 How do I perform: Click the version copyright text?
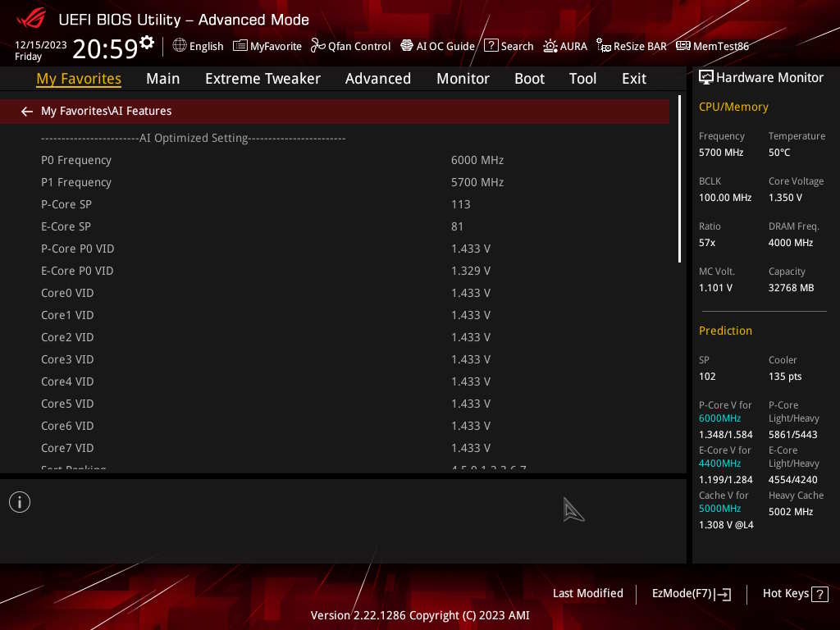[420, 615]
